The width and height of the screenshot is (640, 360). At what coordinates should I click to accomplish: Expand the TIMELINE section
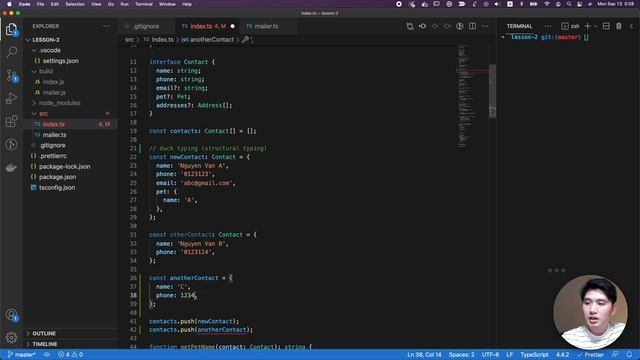click(44, 344)
